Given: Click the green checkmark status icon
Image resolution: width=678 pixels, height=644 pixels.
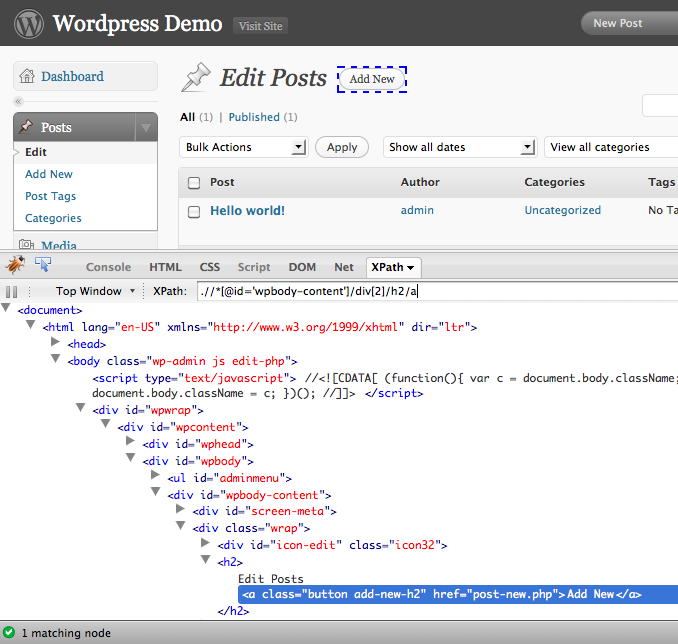Looking at the screenshot, I should tap(9, 632).
